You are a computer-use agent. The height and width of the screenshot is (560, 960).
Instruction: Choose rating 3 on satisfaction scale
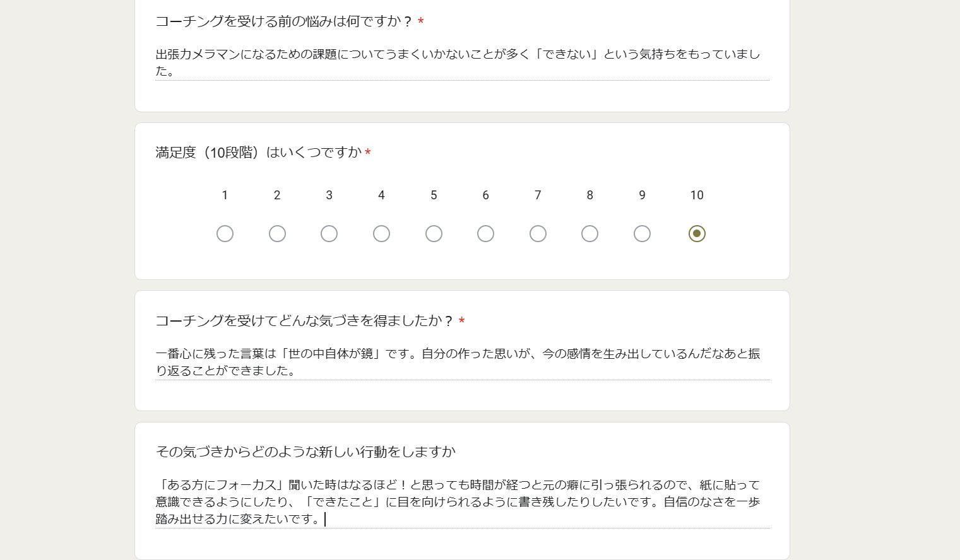[329, 234]
